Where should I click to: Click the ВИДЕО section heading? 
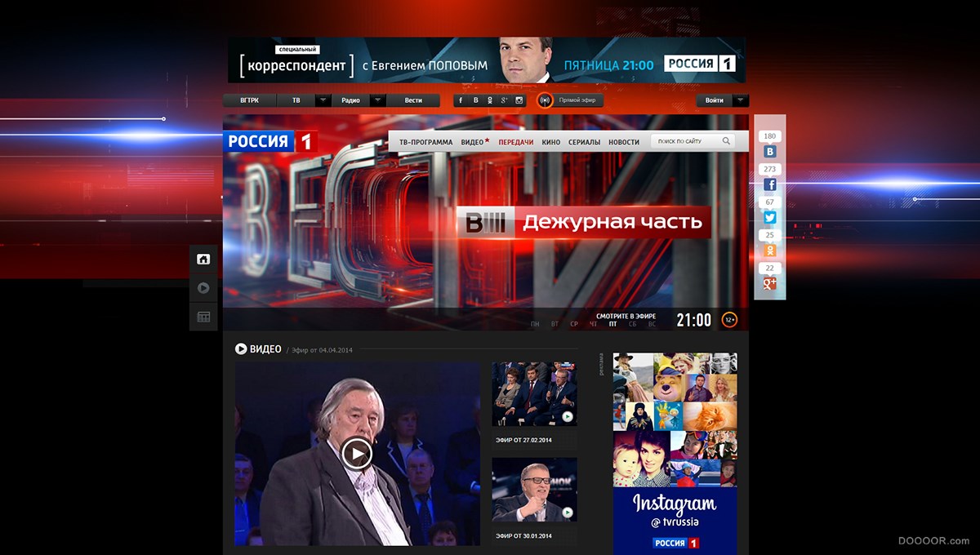(266, 349)
